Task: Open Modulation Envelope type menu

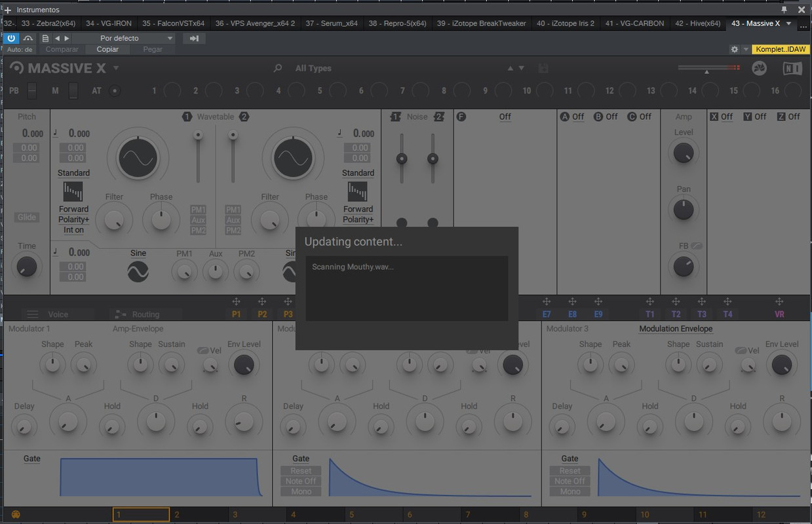Action: [x=676, y=329]
